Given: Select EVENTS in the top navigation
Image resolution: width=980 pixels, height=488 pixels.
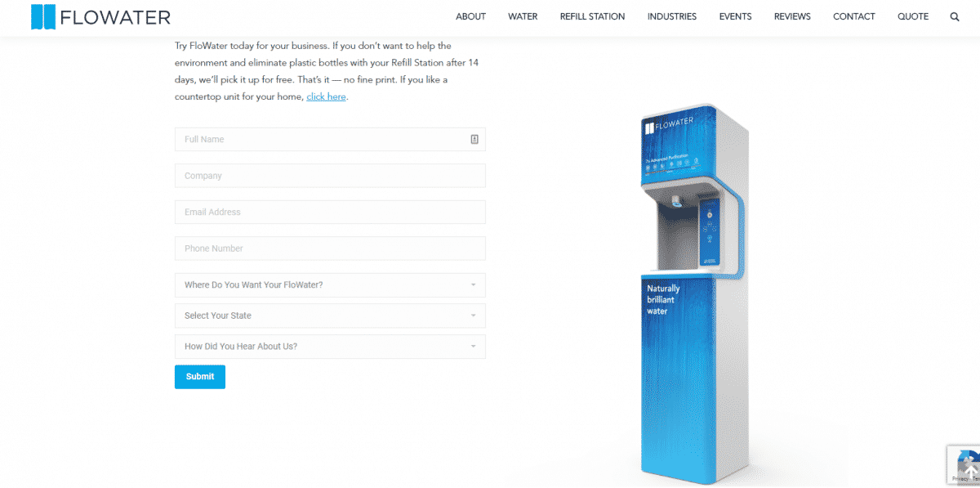Looking at the screenshot, I should click(735, 16).
